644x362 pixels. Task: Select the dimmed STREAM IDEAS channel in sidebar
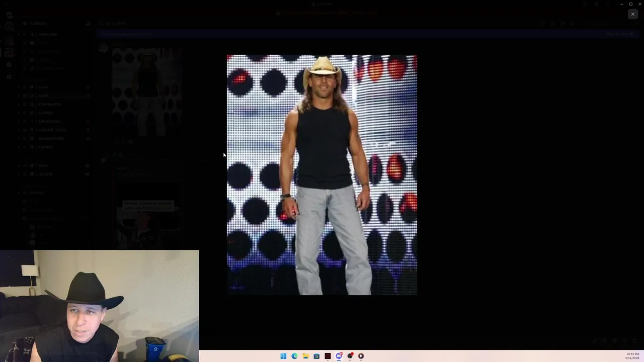tap(53, 130)
